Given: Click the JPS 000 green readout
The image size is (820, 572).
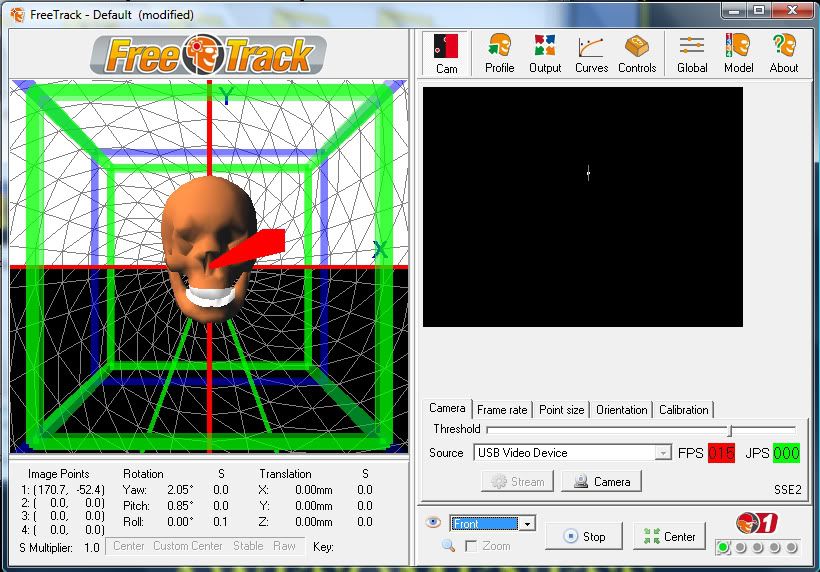Looking at the screenshot, I should pos(786,453).
